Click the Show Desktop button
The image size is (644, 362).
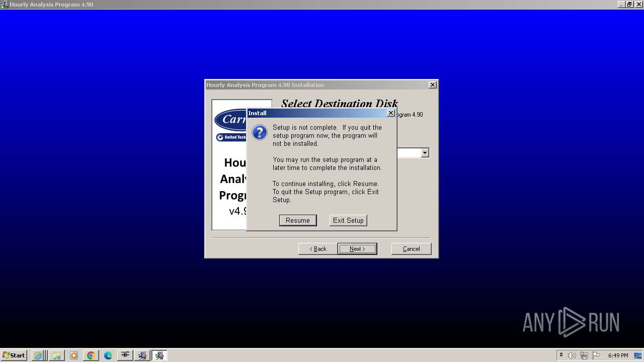[x=639, y=355]
